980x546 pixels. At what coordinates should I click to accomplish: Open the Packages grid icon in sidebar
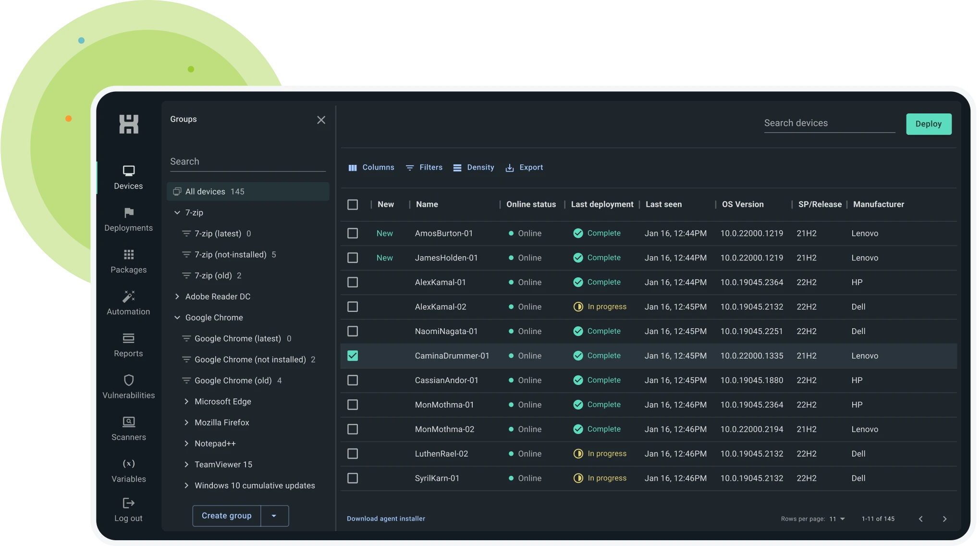tap(128, 255)
